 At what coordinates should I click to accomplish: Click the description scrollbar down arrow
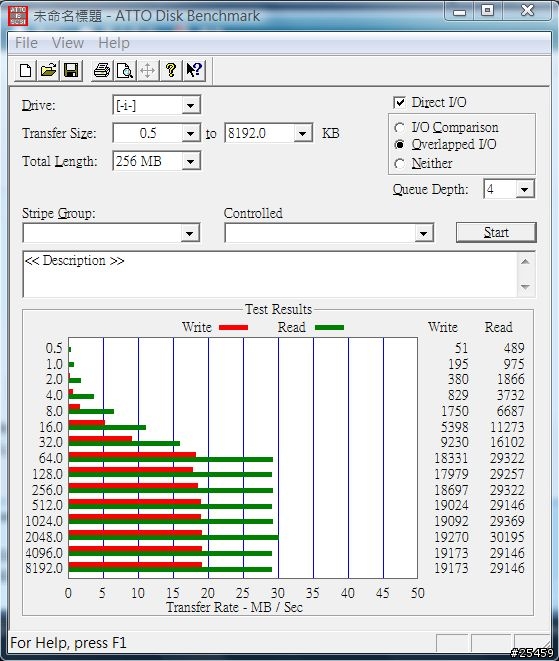tap(525, 287)
